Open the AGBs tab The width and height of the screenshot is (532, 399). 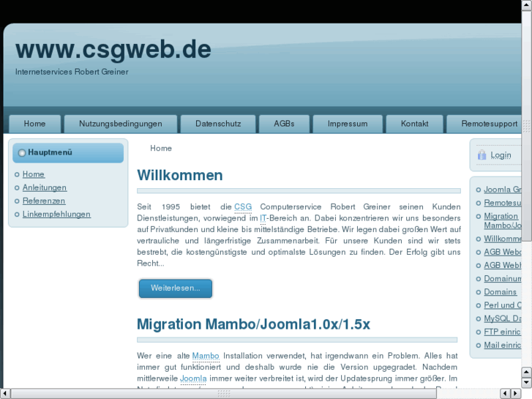click(x=284, y=124)
